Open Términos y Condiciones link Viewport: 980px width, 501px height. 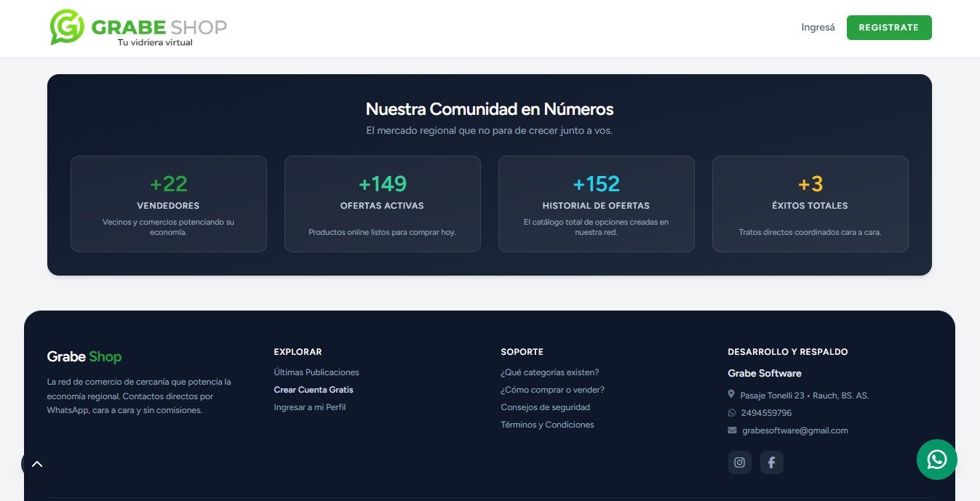[x=548, y=425]
